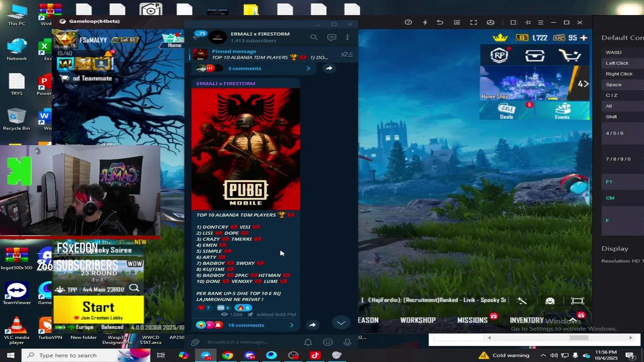644x362 pixels.
Task: Click the Gameloop lightning boost icon
Action: click(x=425, y=22)
